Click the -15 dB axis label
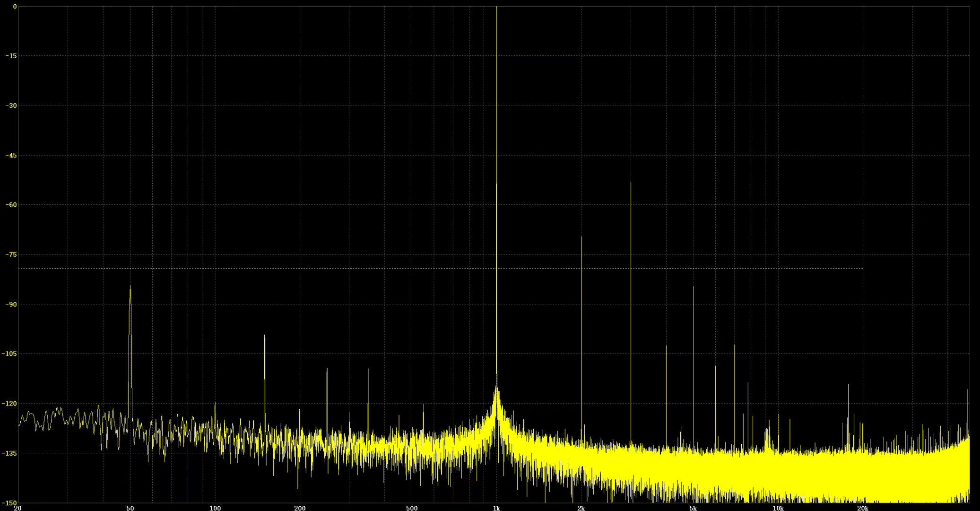 point(11,56)
